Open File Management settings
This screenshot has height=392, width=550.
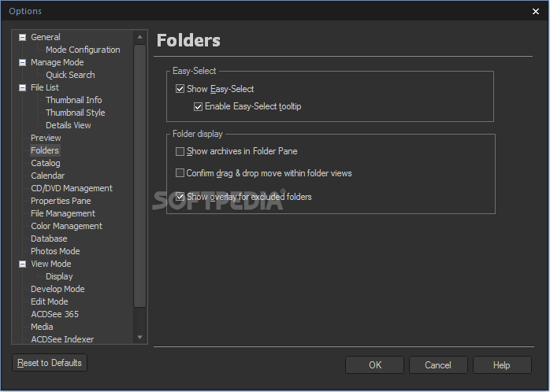(63, 213)
